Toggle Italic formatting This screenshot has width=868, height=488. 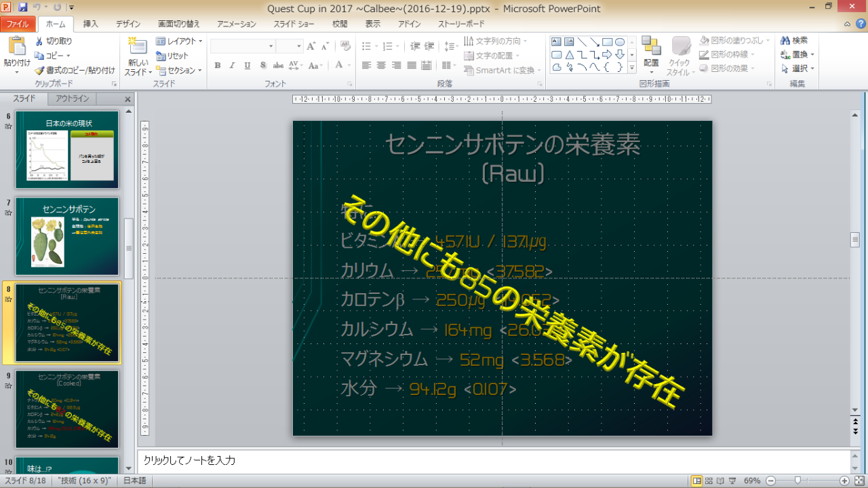[x=232, y=66]
